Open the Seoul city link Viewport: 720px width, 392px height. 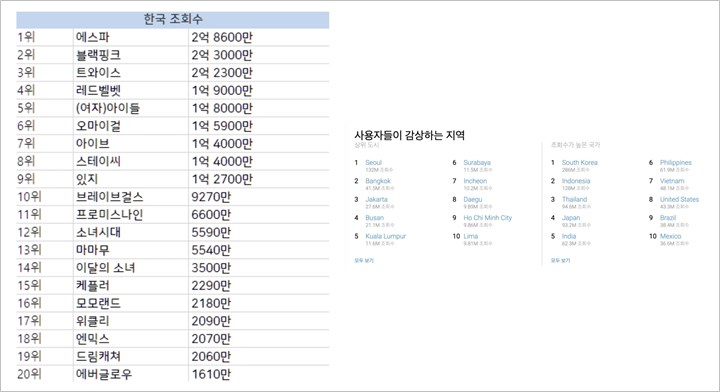pos(373,162)
